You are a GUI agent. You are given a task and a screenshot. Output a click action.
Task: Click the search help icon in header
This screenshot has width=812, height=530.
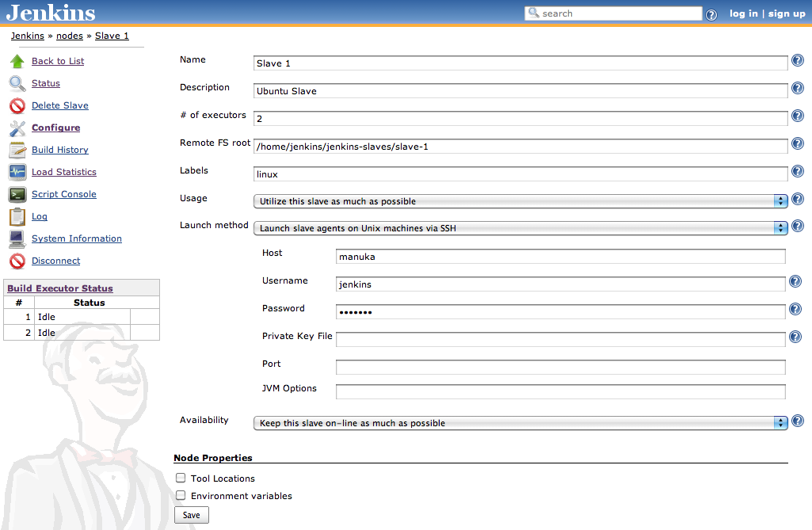(711, 15)
